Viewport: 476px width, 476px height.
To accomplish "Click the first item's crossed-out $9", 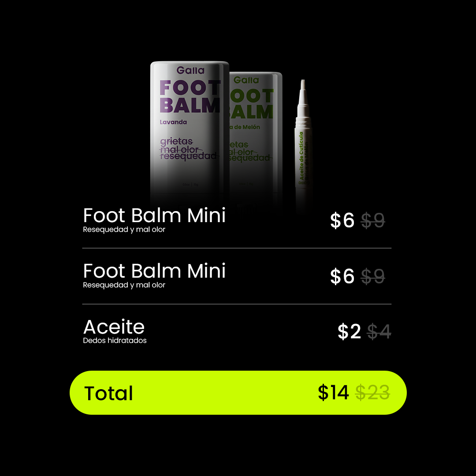I will tap(373, 220).
